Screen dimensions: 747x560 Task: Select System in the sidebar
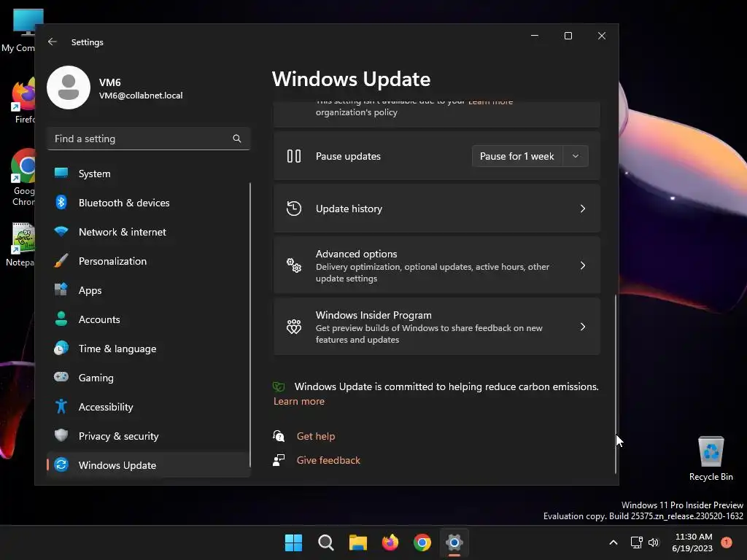(x=149, y=174)
